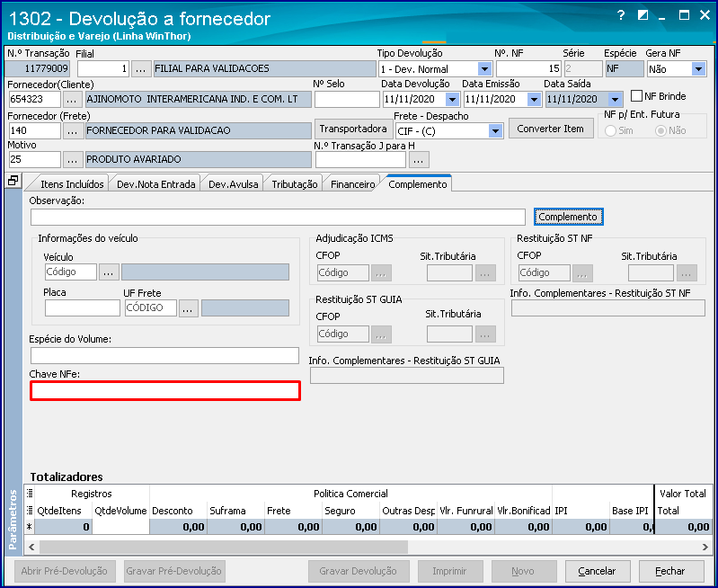
Task: Focus the Observação text field
Action: [278, 217]
